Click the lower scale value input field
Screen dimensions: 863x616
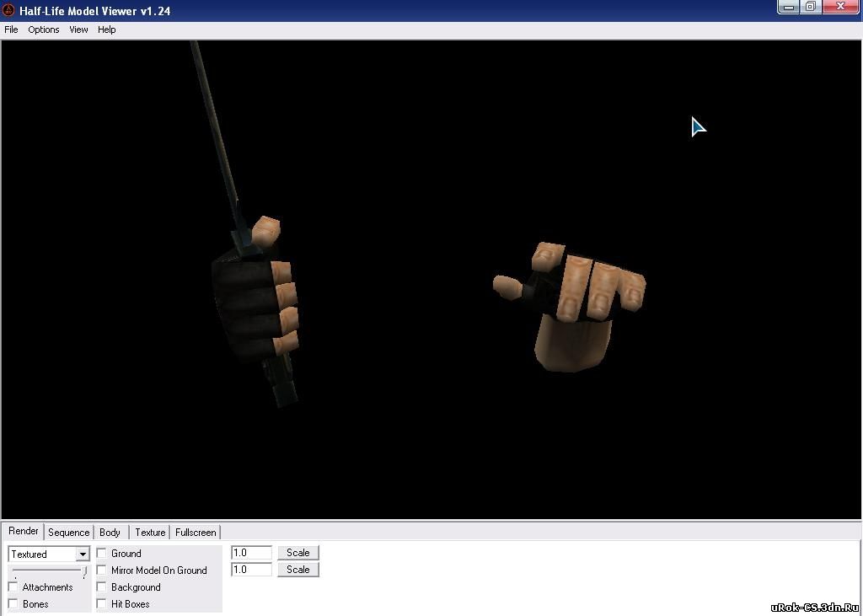click(x=251, y=570)
